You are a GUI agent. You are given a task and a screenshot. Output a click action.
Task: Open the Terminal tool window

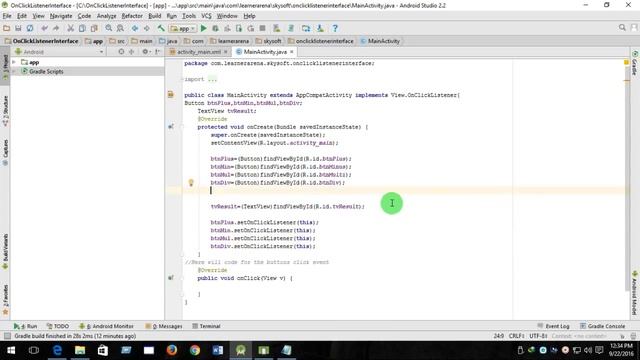pyautogui.click(x=206, y=326)
